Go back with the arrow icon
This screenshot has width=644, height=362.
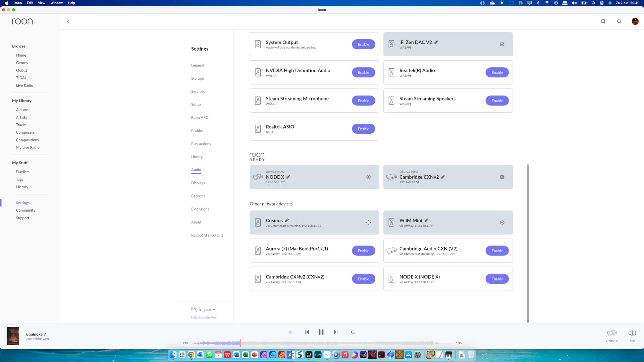(x=68, y=21)
